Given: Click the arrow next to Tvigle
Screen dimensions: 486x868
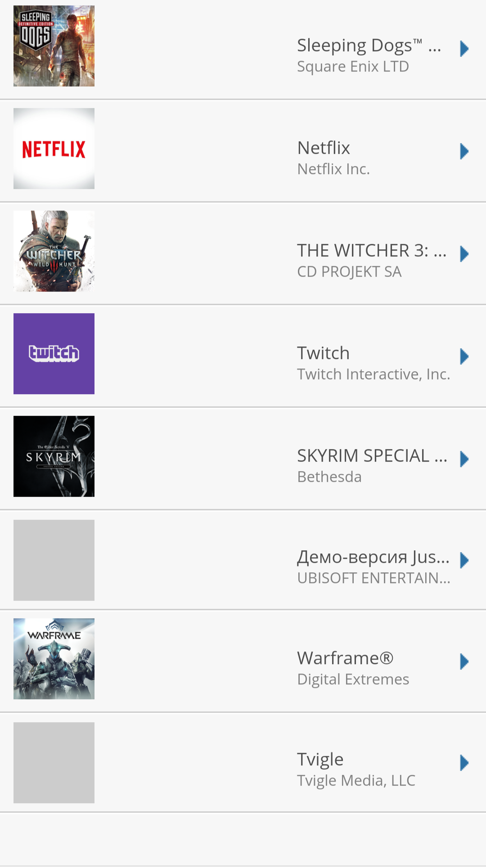Looking at the screenshot, I should click(464, 763).
